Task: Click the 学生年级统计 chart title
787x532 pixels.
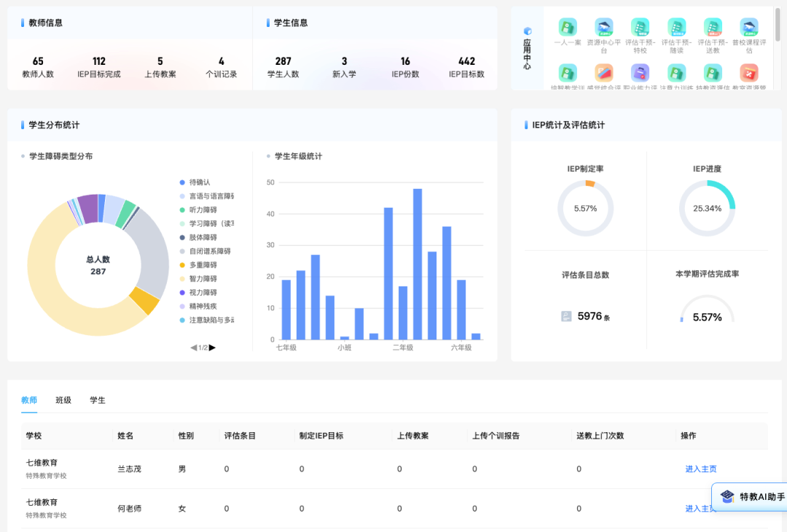Action: point(298,156)
